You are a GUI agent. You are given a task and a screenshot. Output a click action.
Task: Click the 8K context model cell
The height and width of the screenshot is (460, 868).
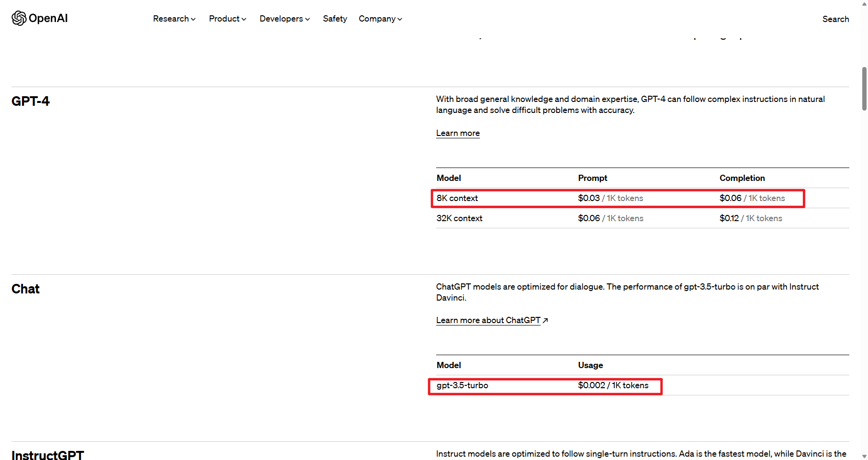click(x=457, y=198)
